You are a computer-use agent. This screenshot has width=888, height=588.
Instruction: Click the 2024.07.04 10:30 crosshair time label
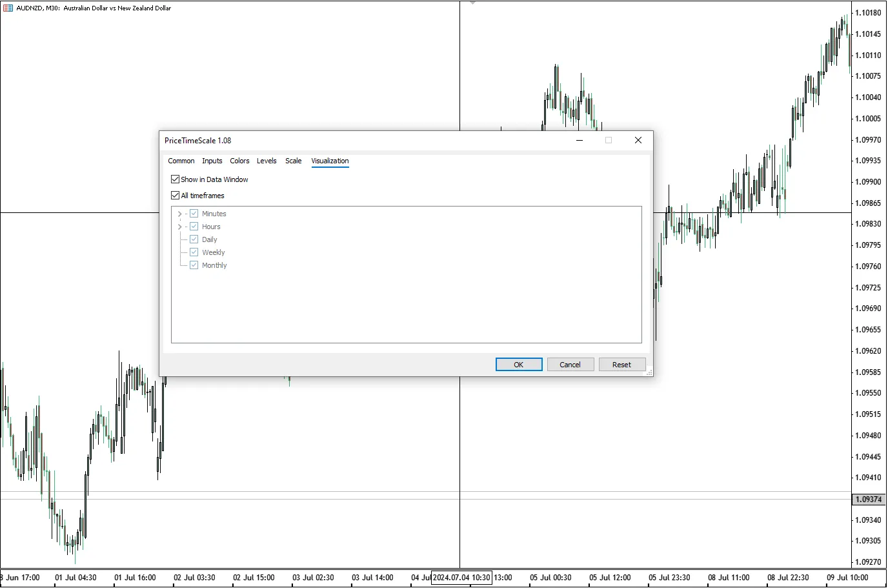(x=461, y=578)
